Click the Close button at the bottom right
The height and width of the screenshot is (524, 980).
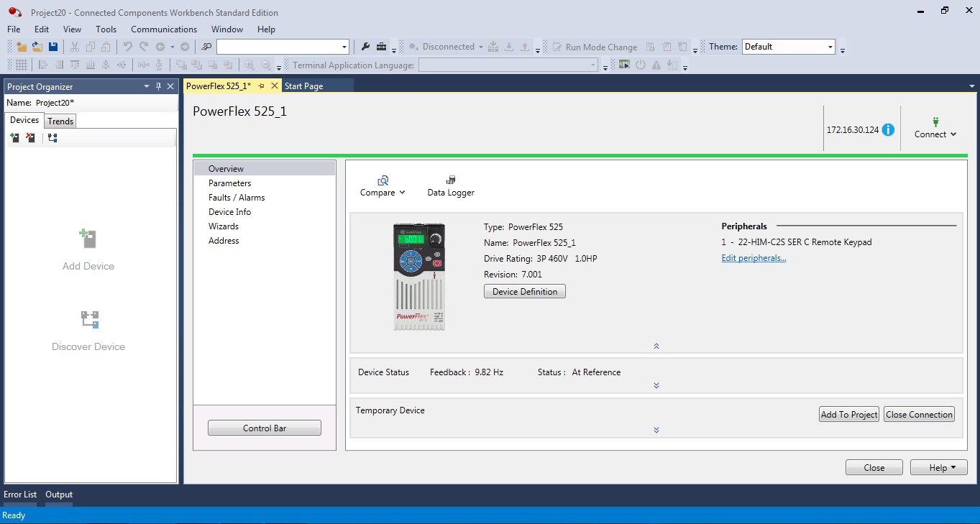coord(874,467)
